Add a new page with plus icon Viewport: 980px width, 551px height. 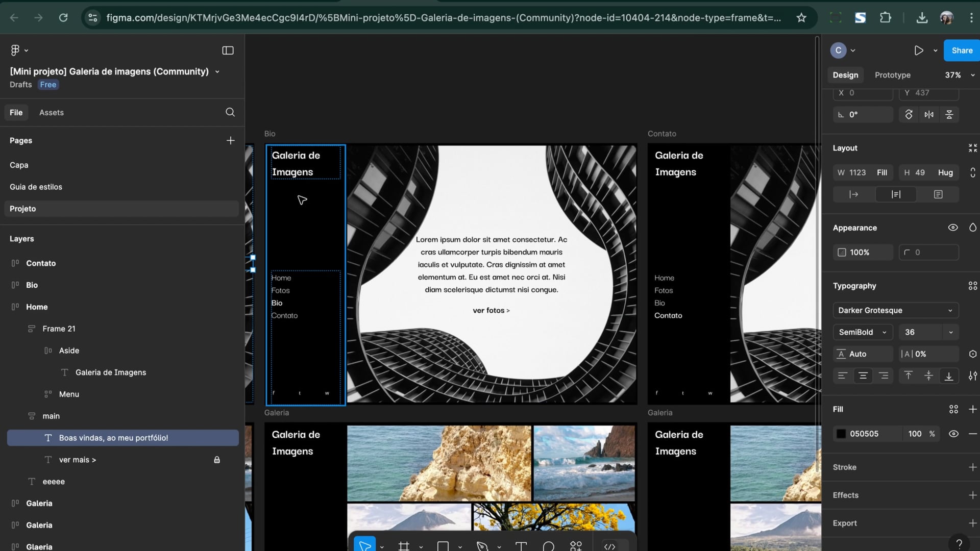tap(231, 140)
